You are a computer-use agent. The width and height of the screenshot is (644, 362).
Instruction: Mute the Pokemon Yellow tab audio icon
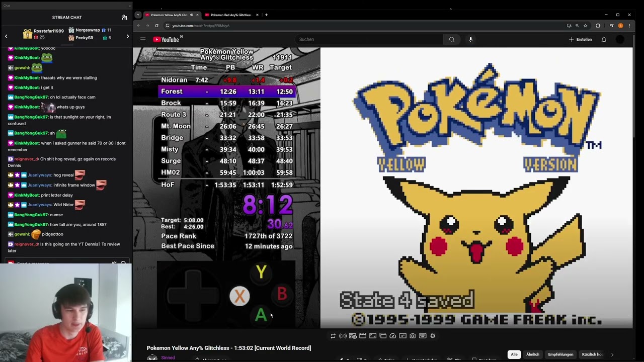click(x=191, y=15)
